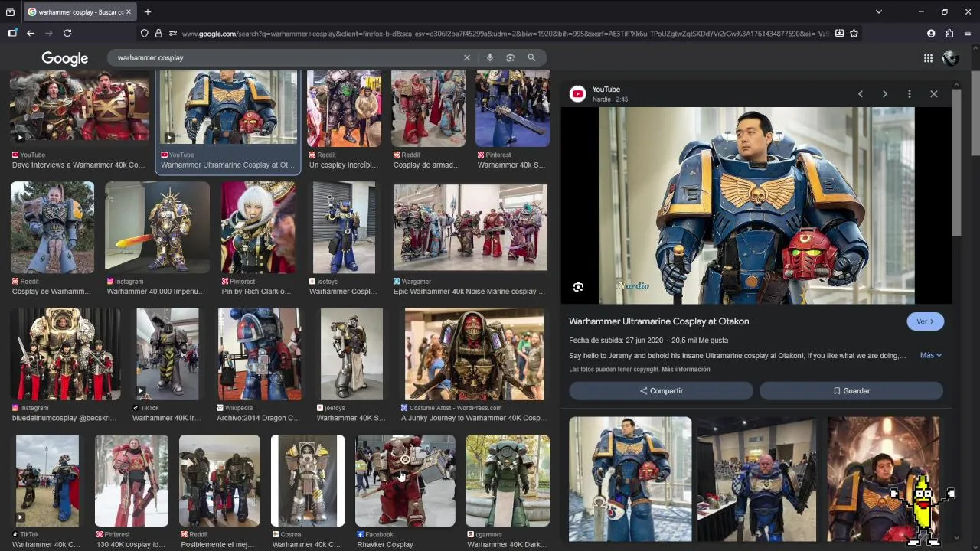Open 130 40K cosplay Pinterest image
The height and width of the screenshot is (551, 980).
pos(132,481)
